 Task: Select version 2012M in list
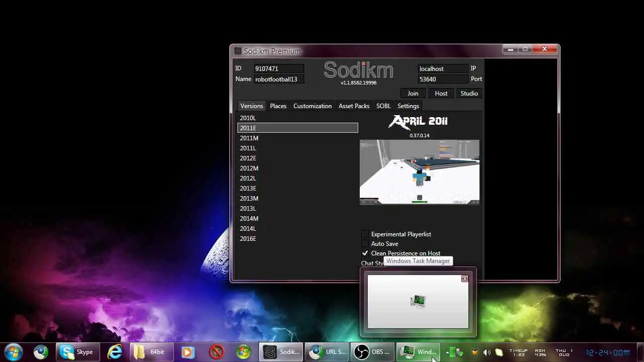(298, 168)
